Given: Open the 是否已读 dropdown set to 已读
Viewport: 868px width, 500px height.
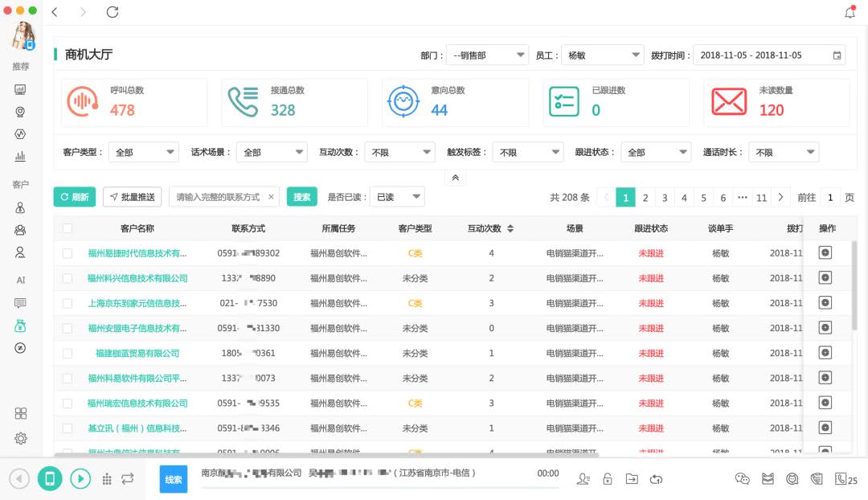Looking at the screenshot, I should [x=399, y=196].
